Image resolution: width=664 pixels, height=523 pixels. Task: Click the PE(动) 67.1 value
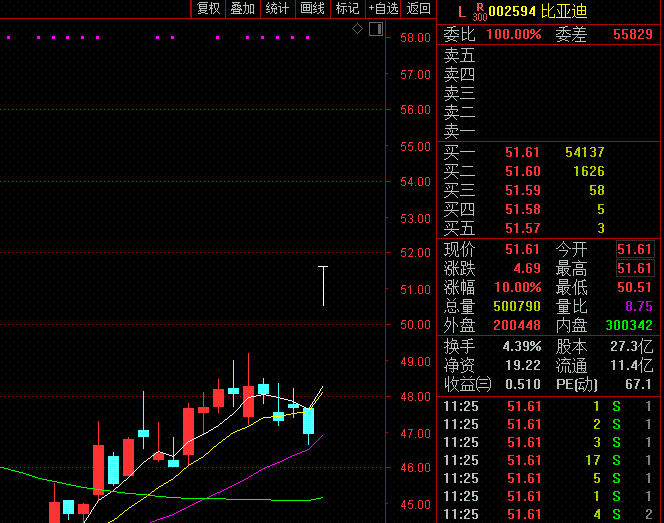click(638, 385)
